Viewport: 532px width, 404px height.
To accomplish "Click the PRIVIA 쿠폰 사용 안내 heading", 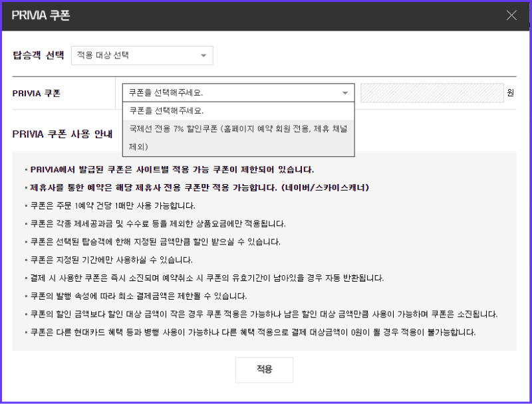I will point(63,134).
